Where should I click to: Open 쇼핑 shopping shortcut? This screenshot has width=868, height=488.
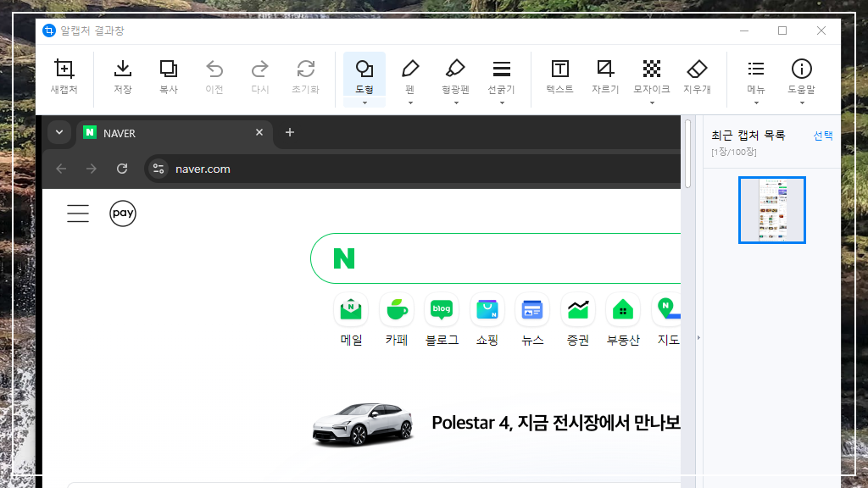tap(487, 319)
